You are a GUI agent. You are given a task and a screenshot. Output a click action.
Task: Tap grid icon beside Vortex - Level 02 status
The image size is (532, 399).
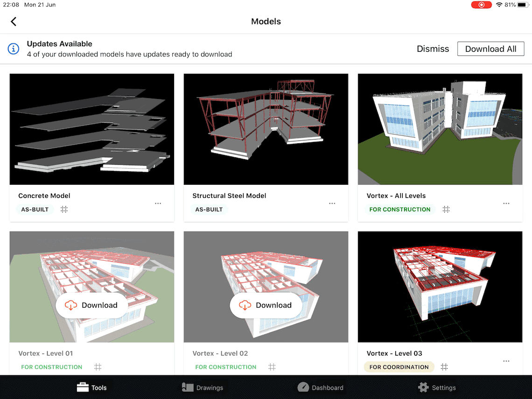point(272,367)
